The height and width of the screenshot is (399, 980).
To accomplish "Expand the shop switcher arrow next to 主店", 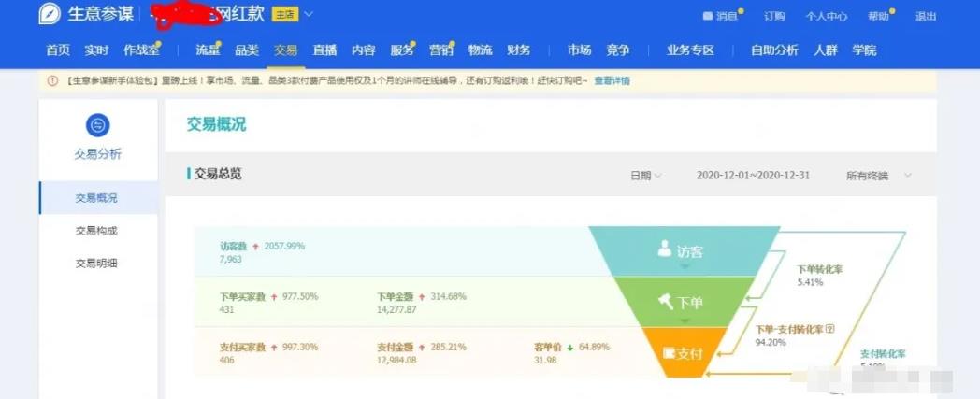I will pos(309,14).
